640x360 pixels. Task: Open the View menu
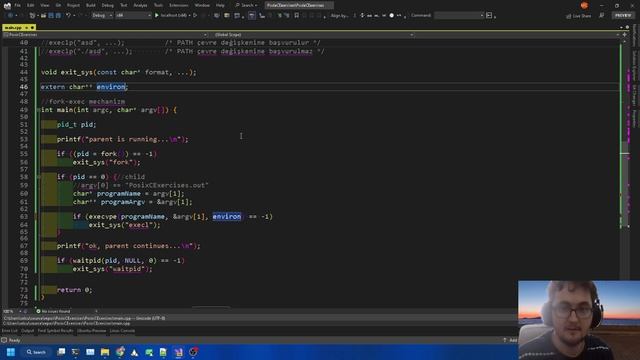click(44, 5)
